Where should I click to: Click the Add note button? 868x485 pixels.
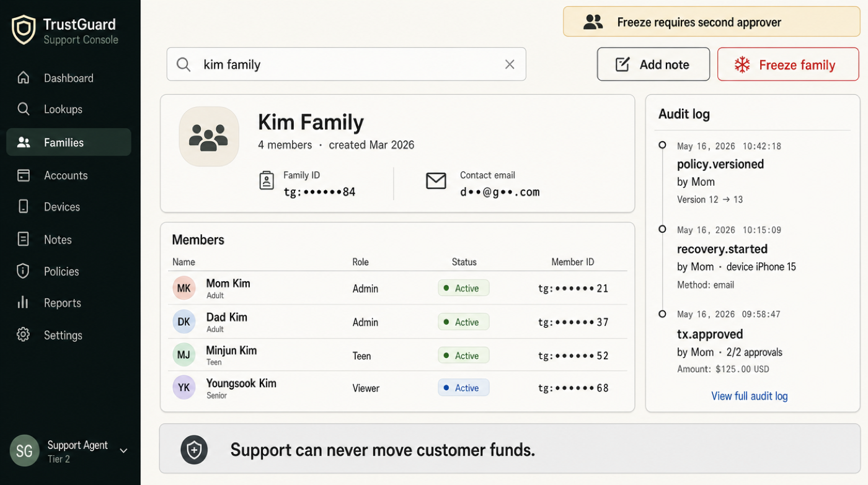click(653, 64)
